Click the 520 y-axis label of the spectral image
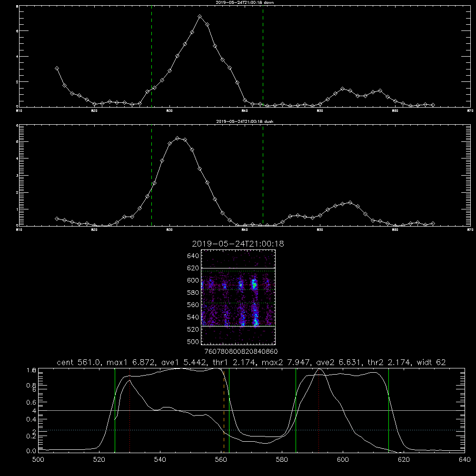This screenshot has width=476, height=476. [x=193, y=329]
